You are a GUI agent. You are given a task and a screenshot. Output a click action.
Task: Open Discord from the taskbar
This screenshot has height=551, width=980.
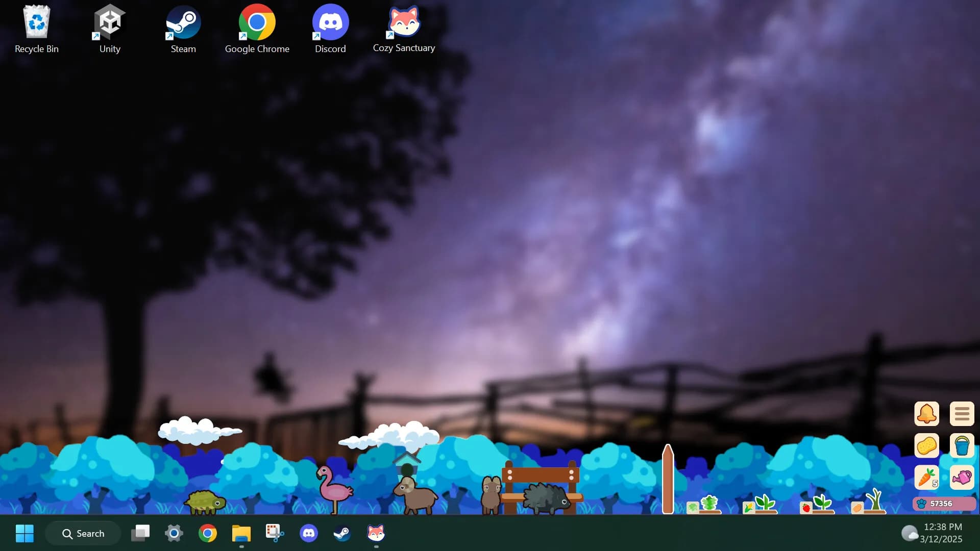(308, 534)
